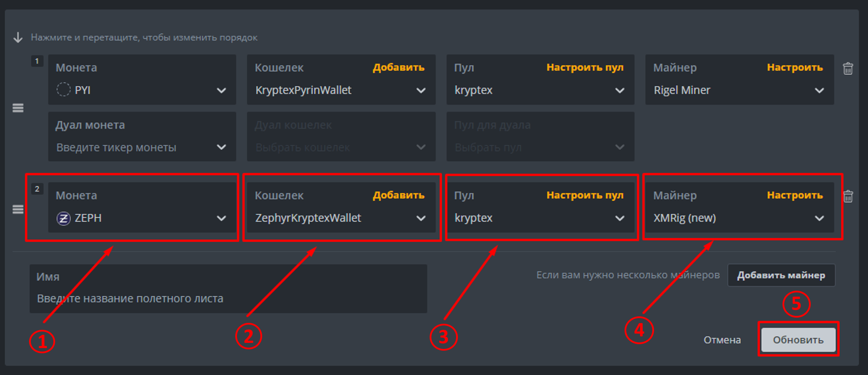The width and height of the screenshot is (868, 375).
Task: Click the PYI coin placeholder icon
Action: click(x=63, y=90)
